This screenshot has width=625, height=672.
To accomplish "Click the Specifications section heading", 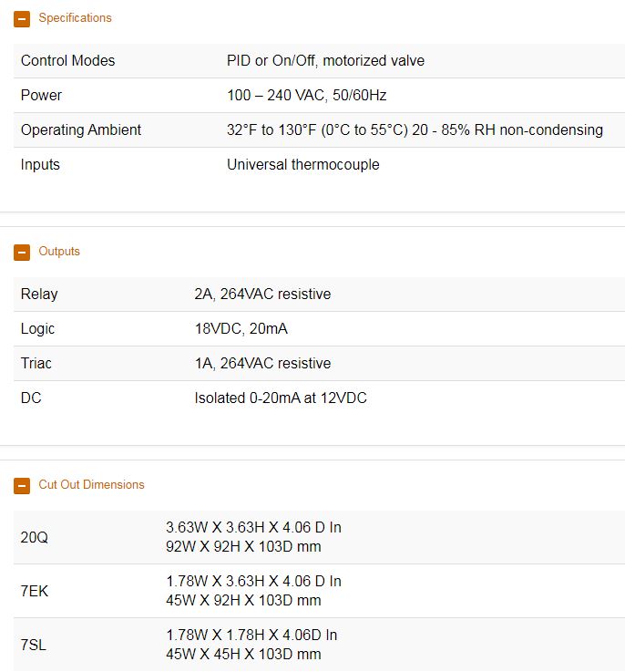I will coord(75,18).
